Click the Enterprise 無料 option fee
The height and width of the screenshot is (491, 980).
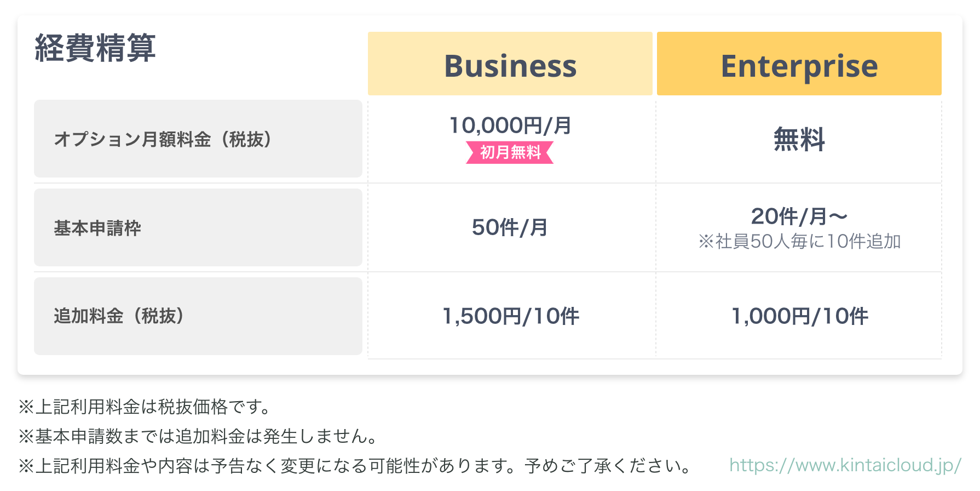[x=799, y=139]
